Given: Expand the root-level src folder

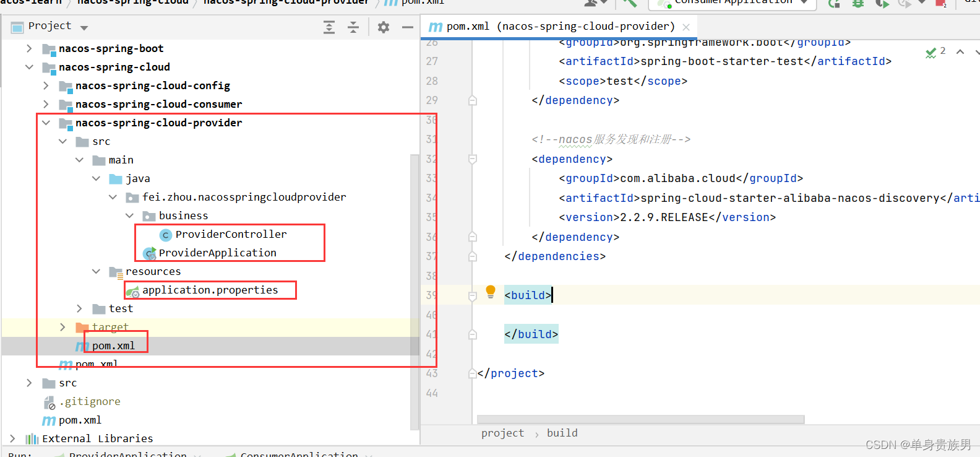Looking at the screenshot, I should click(29, 383).
